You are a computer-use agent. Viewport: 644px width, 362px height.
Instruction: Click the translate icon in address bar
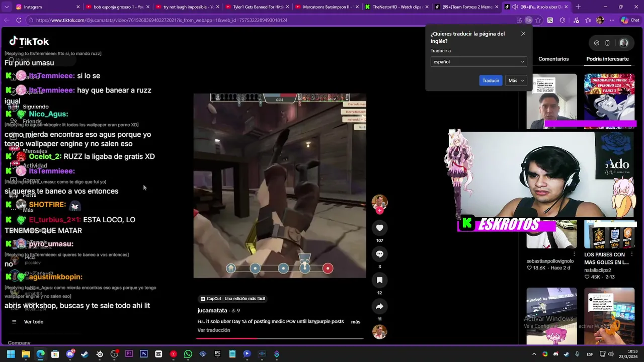click(x=528, y=20)
